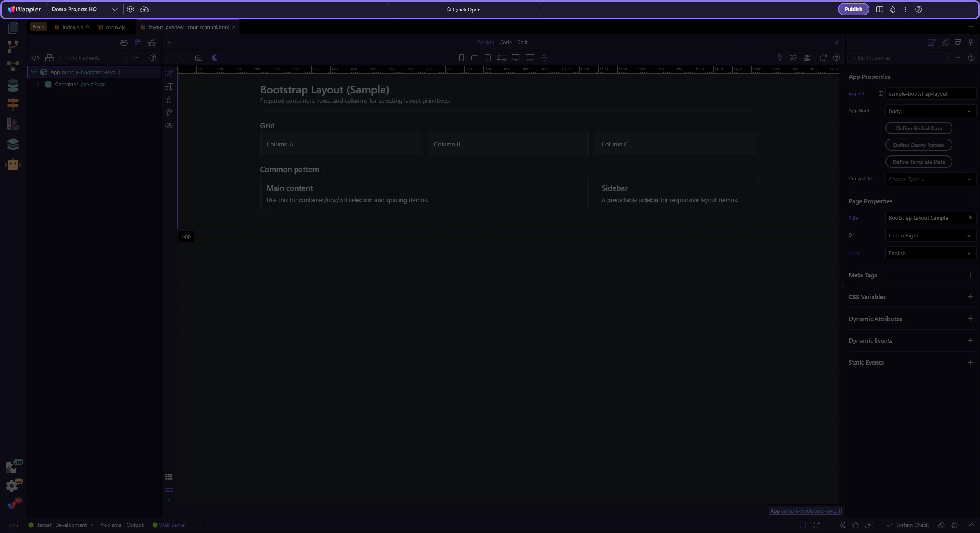
Task: Switch to the Code view tab
Action: (505, 42)
